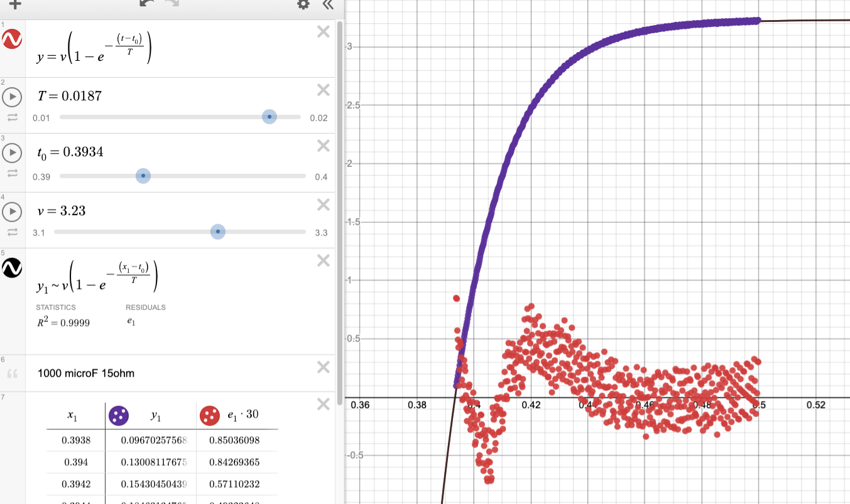Click the y1 ~ regression formula

[x=97, y=276]
